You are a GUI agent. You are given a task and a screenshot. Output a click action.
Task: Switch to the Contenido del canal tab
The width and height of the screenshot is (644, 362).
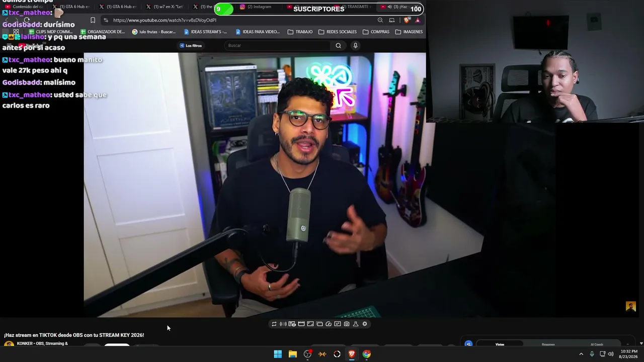tap(25, 7)
